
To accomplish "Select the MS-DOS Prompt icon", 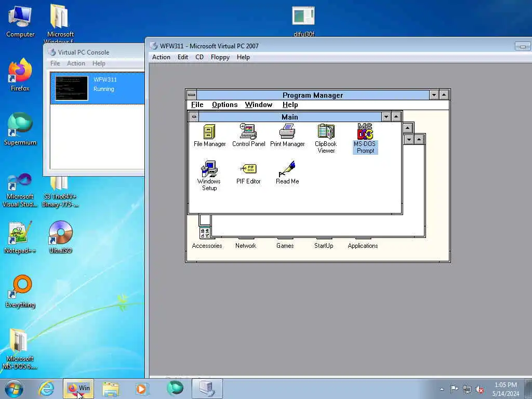I will 365,138.
